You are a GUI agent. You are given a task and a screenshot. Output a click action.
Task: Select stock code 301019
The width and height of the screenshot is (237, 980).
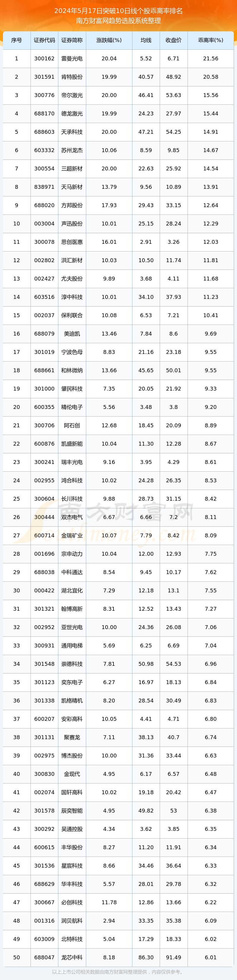click(x=44, y=352)
